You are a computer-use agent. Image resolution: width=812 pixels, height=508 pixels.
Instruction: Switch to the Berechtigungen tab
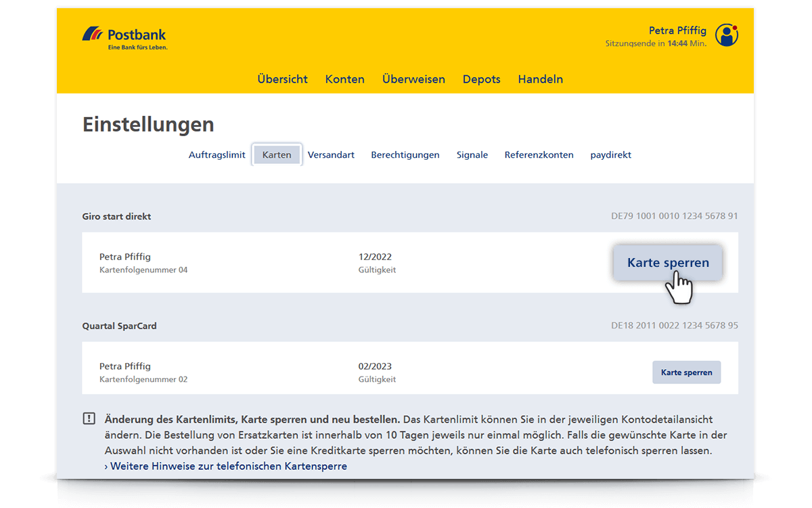coord(405,155)
